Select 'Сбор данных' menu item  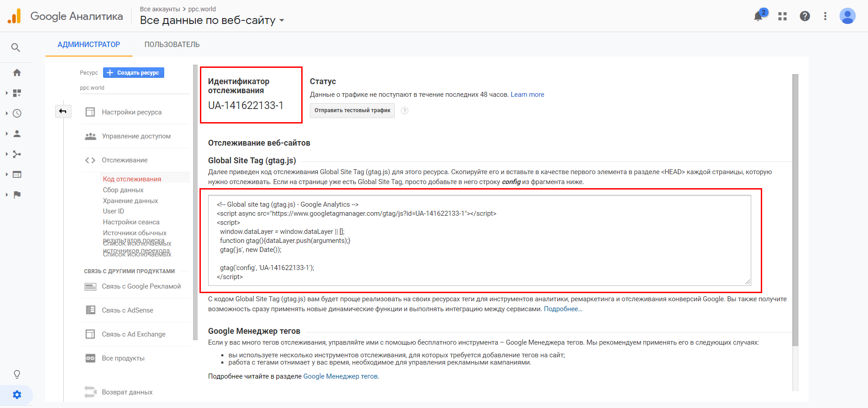123,190
